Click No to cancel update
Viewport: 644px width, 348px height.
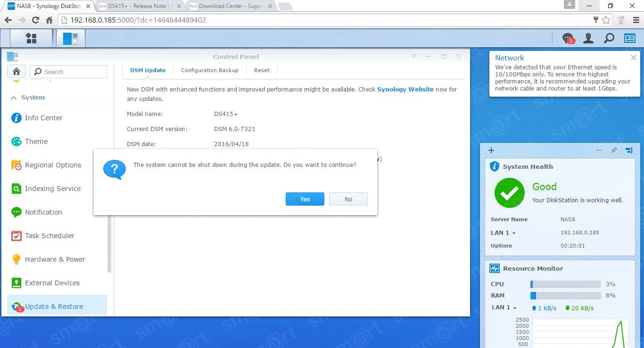(348, 199)
